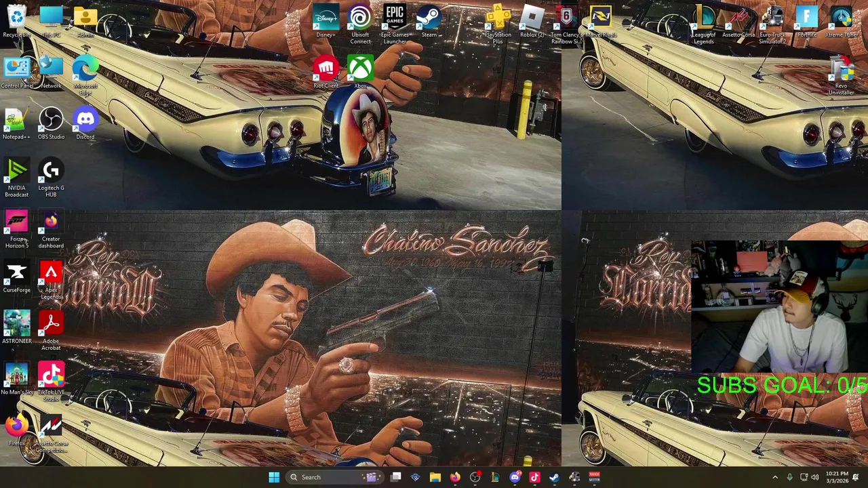Viewport: 868px width, 488px height.
Task: Open network settings from system tray
Action: tap(804, 477)
